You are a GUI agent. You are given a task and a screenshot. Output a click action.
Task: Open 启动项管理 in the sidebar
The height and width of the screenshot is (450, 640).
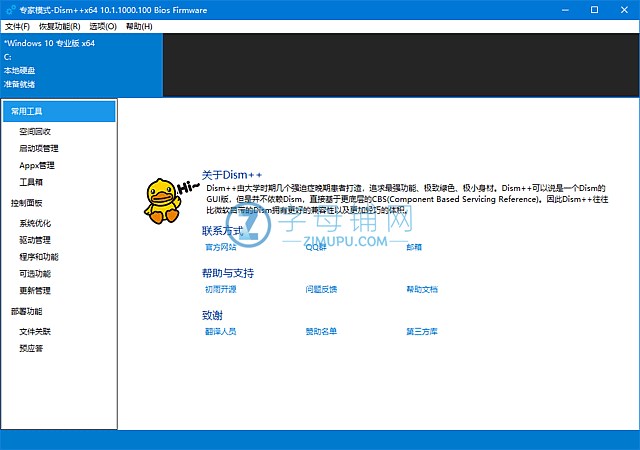39,148
